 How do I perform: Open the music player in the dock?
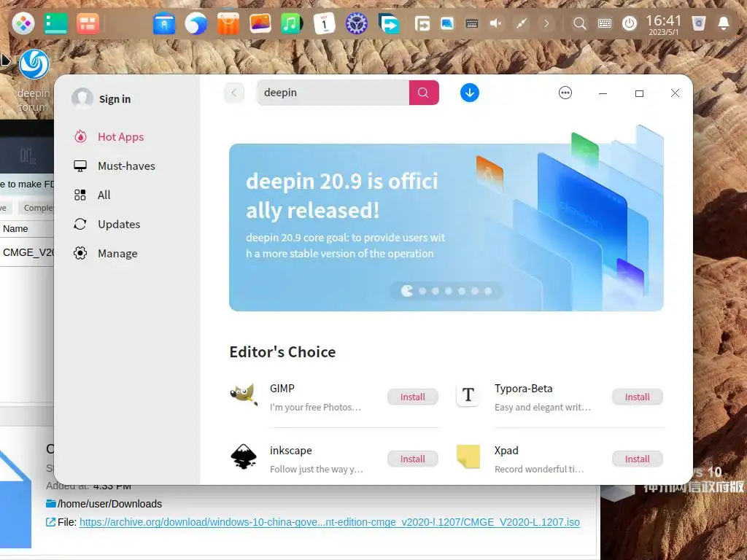tap(292, 23)
